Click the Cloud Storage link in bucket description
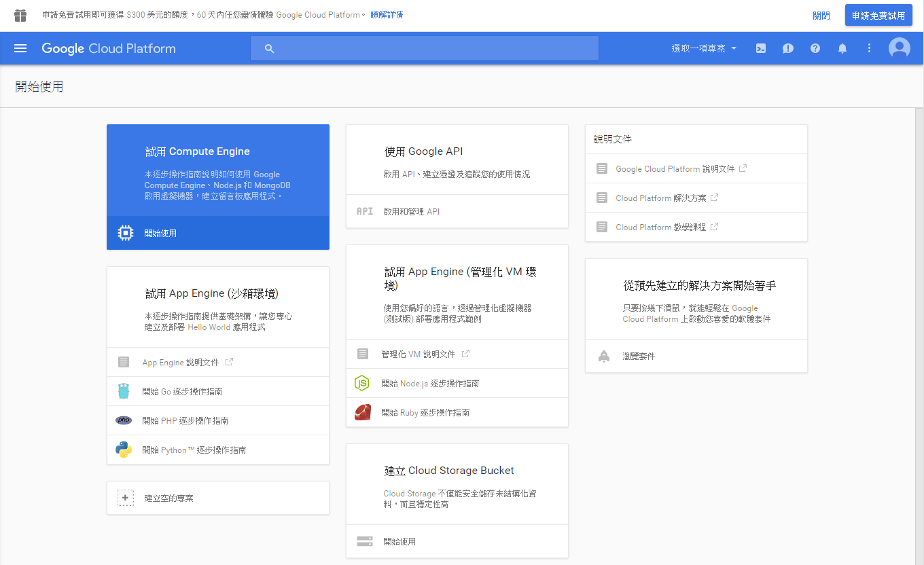 [x=410, y=494]
